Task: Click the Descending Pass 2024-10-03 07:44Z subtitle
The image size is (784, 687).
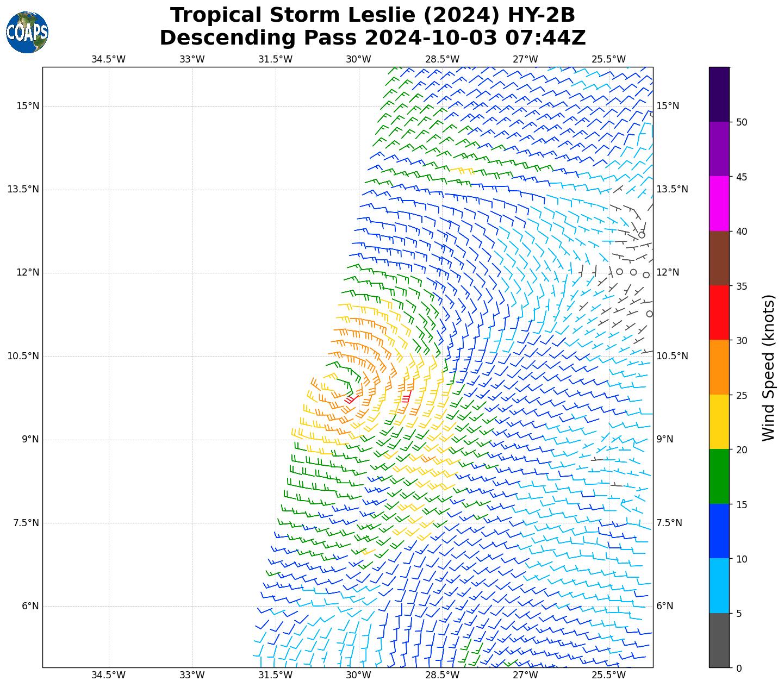Action: (x=372, y=38)
